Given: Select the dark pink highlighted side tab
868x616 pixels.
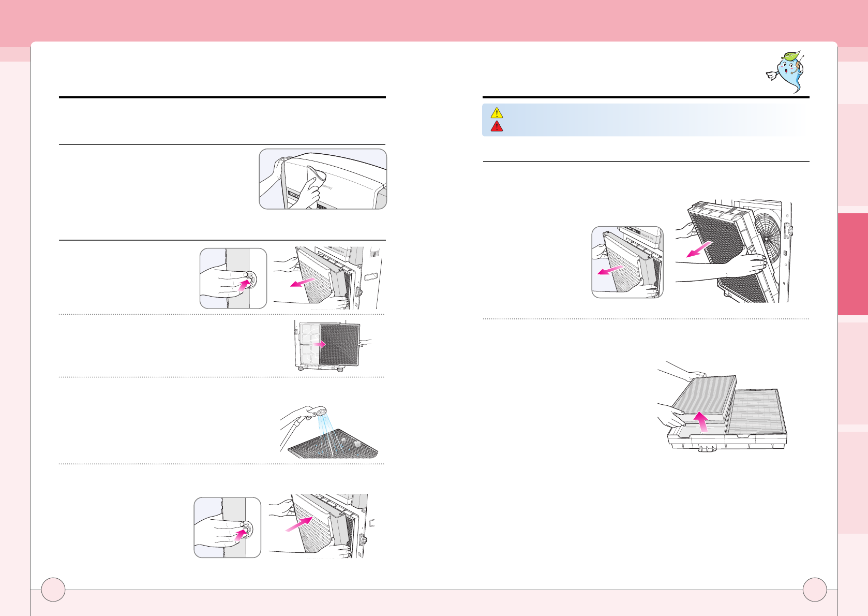Looking at the screenshot, I should [x=852, y=264].
